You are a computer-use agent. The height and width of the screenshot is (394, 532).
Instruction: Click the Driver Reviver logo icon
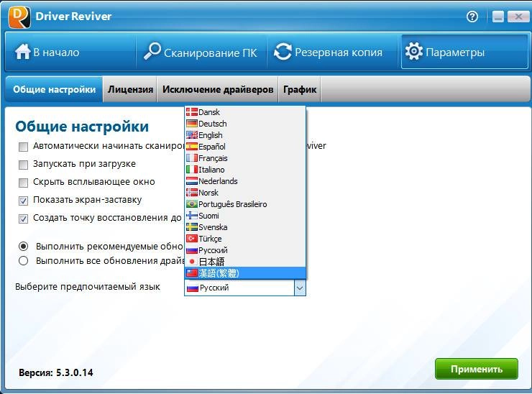coord(19,17)
